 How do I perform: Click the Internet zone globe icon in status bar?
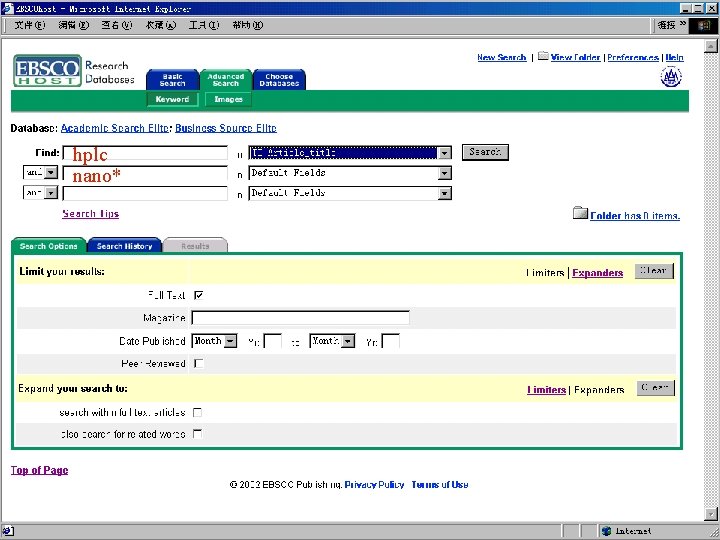pyautogui.click(x=606, y=531)
